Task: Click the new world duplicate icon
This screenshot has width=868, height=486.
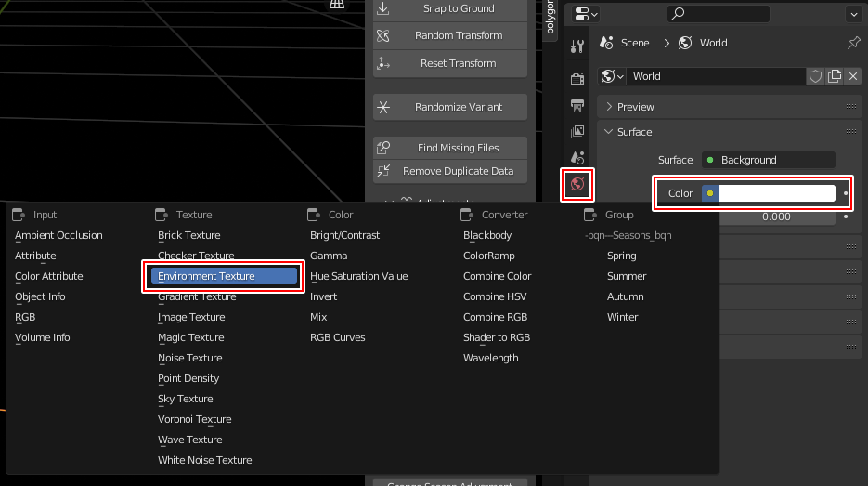Action: point(835,76)
